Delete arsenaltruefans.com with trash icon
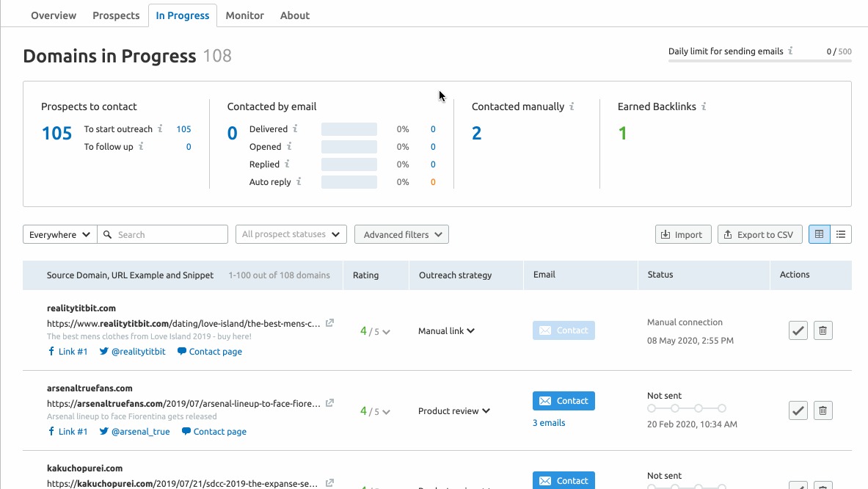Viewport: 868px width, 489px height. point(823,410)
